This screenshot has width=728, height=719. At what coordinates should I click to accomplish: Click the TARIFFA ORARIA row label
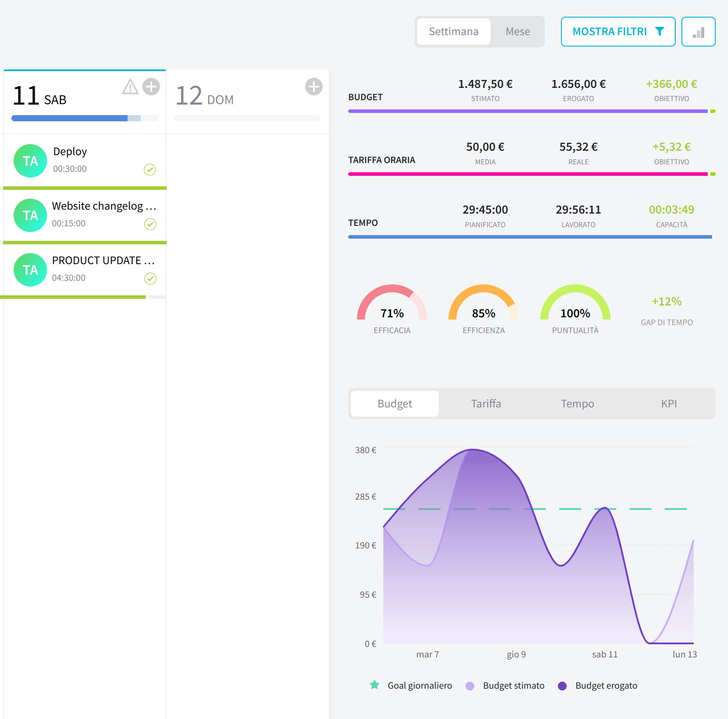pyautogui.click(x=382, y=160)
